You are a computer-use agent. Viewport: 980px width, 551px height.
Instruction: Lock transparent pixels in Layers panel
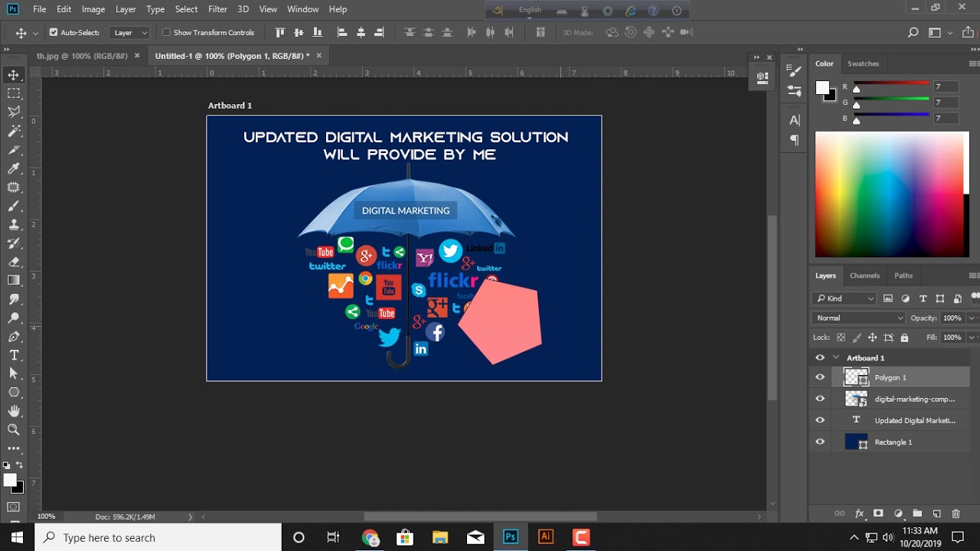point(841,337)
